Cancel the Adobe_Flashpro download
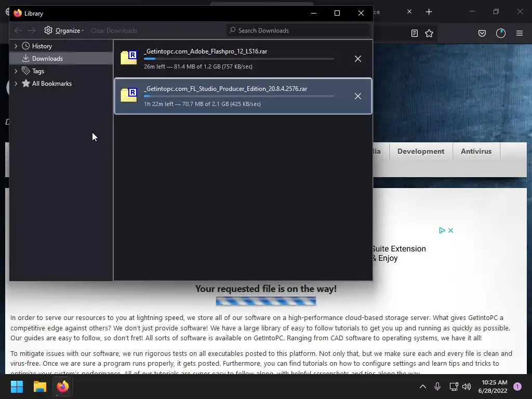This screenshot has width=532, height=399. coord(357,59)
